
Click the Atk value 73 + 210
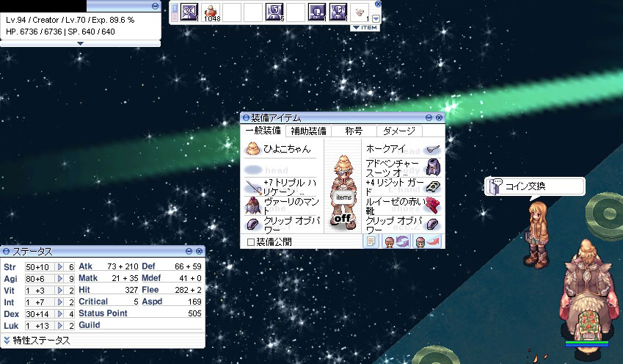(x=123, y=266)
